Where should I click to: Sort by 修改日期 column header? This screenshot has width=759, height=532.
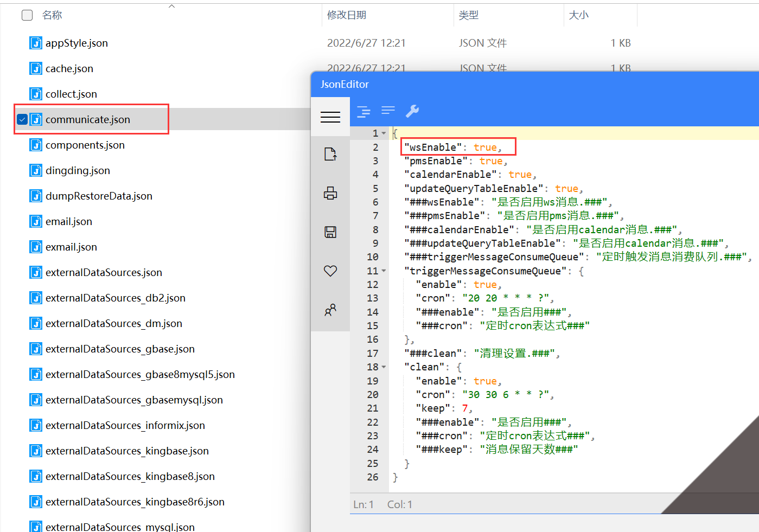347,15
